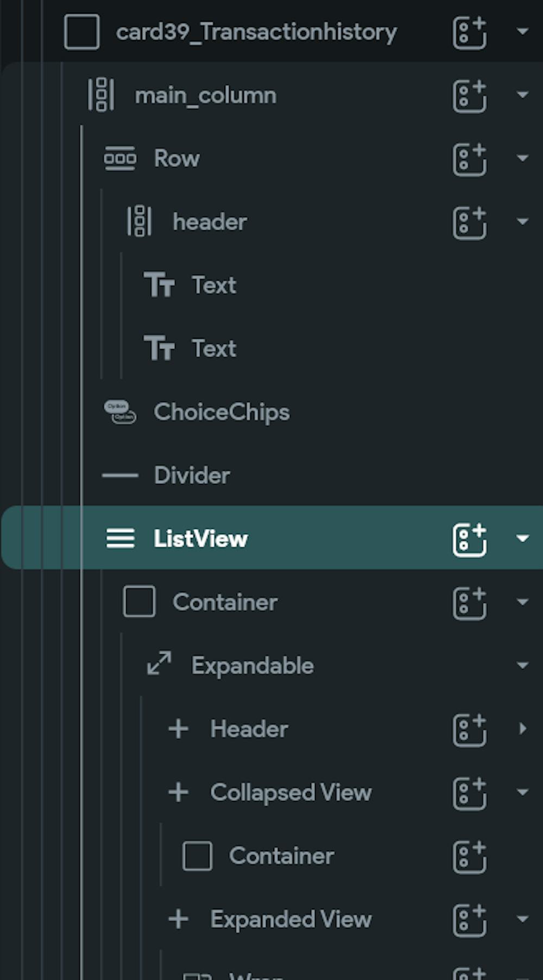Collapse the Expandable widget node

click(522, 666)
